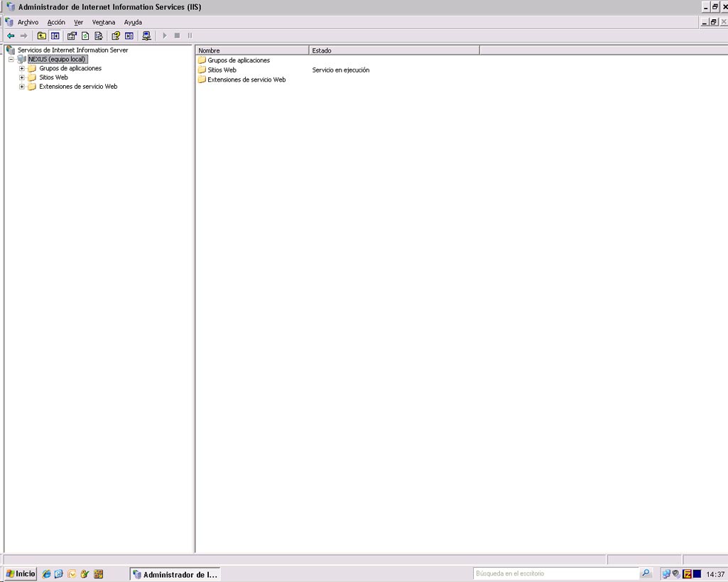Image resolution: width=728 pixels, height=582 pixels.
Task: Expand Sitios Web tree node
Action: [22, 77]
